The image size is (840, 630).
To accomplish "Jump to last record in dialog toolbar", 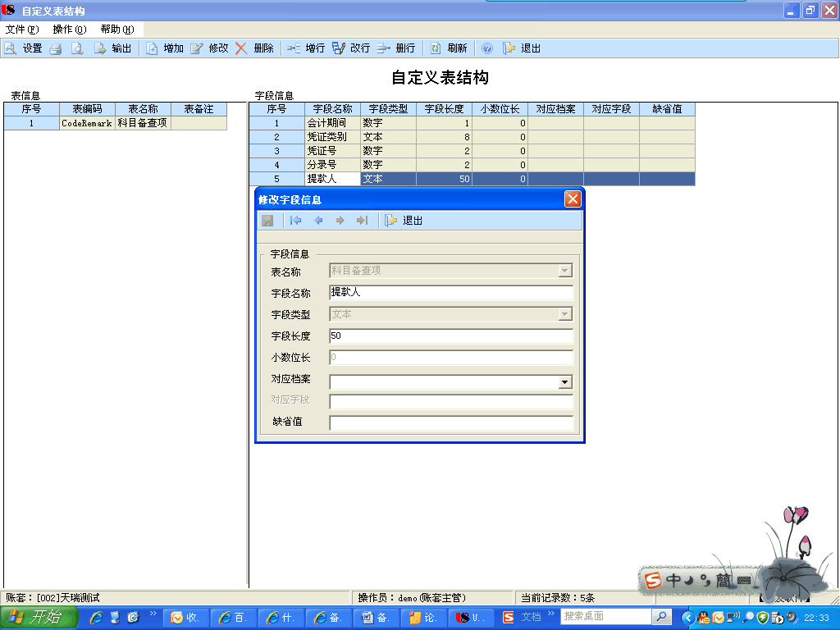I will click(362, 221).
